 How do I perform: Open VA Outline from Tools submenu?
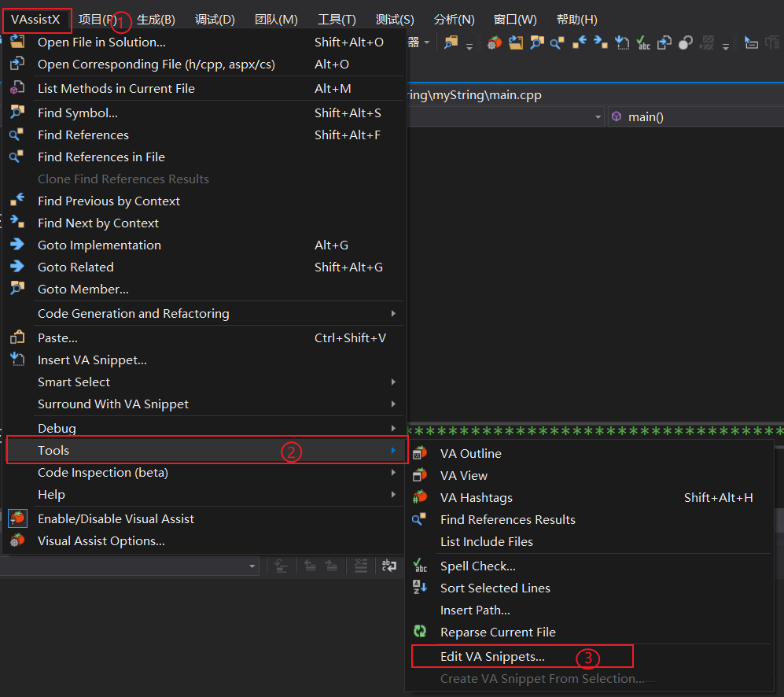coord(470,453)
